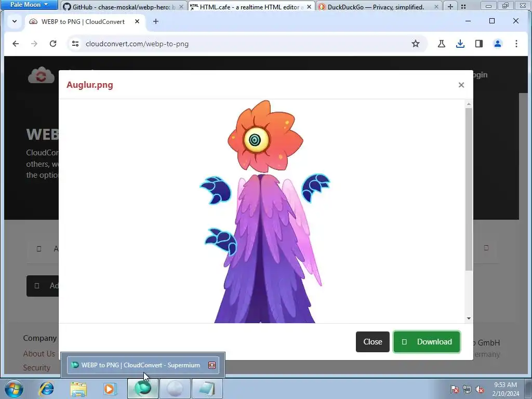532x399 pixels.
Task: Click the Auglur.png preview image
Action: (264, 211)
